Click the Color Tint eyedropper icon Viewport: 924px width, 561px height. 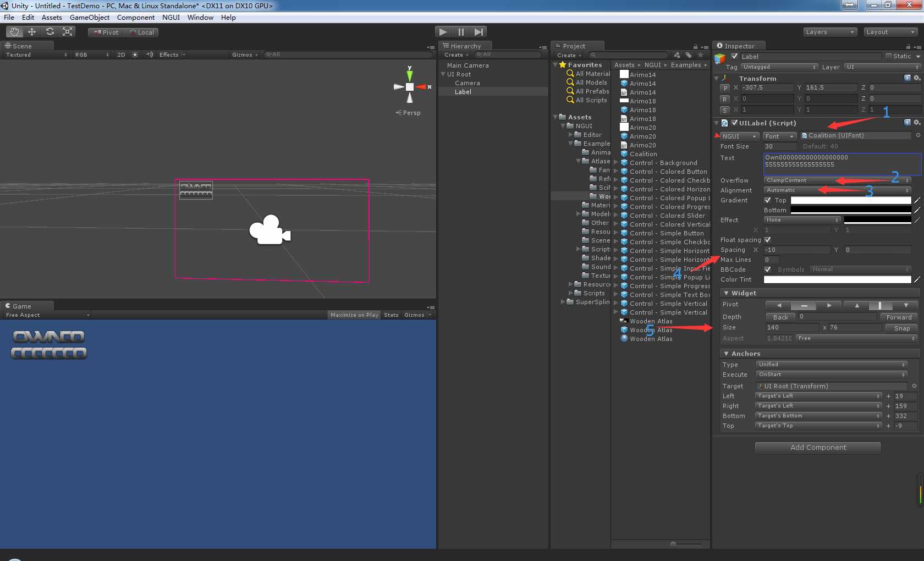pos(917,279)
